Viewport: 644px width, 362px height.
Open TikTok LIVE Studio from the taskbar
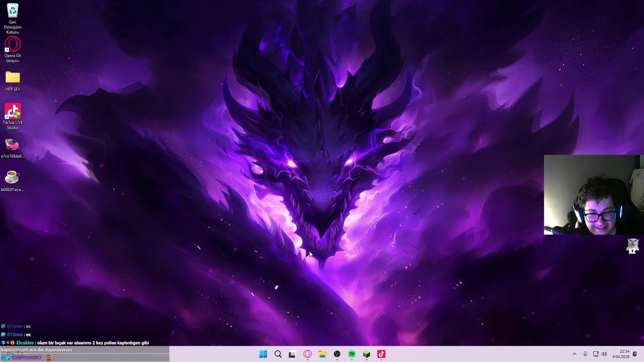[x=381, y=354]
